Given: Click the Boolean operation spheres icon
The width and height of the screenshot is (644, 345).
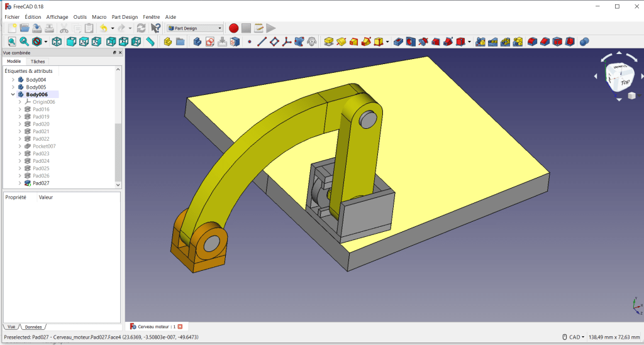Looking at the screenshot, I should click(x=584, y=41).
